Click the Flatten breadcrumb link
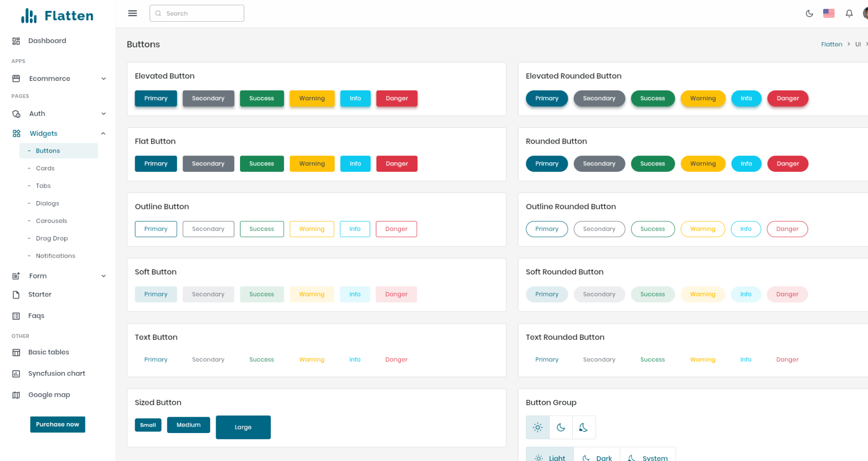The image size is (868, 461). click(x=831, y=44)
